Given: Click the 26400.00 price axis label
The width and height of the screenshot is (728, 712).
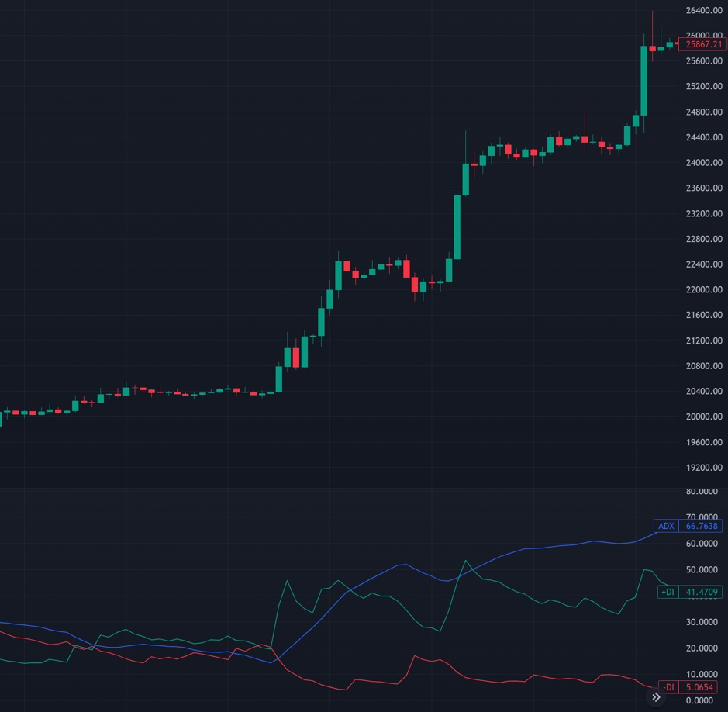Looking at the screenshot, I should tap(704, 10).
